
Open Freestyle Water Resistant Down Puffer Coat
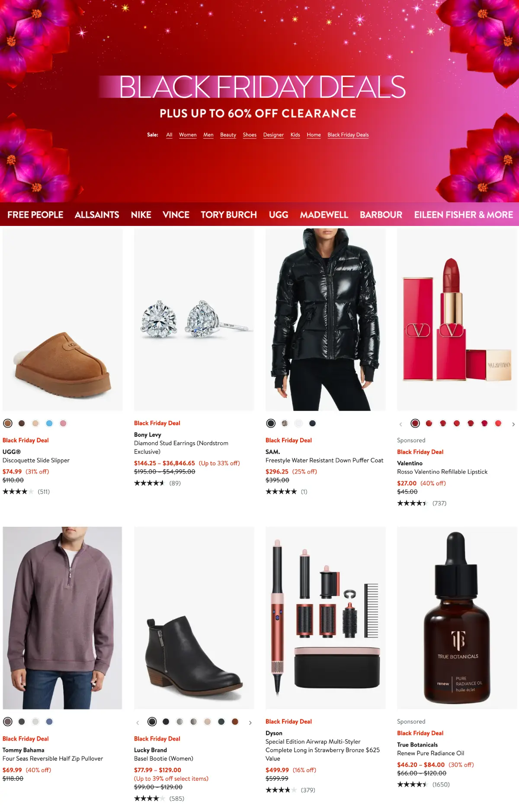[x=324, y=460]
